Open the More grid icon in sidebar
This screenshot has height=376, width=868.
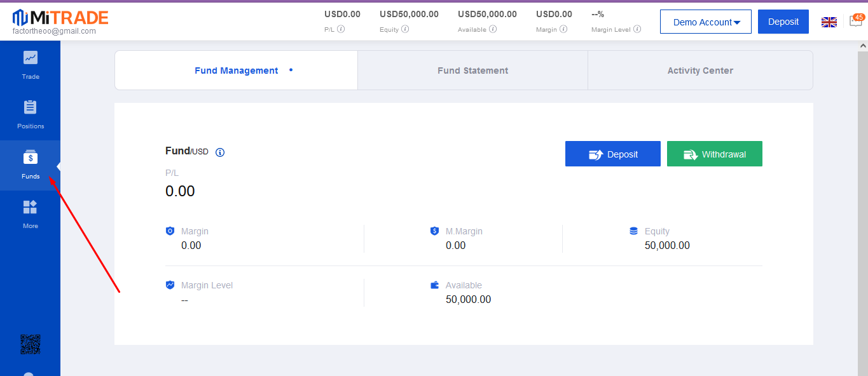[x=31, y=207]
